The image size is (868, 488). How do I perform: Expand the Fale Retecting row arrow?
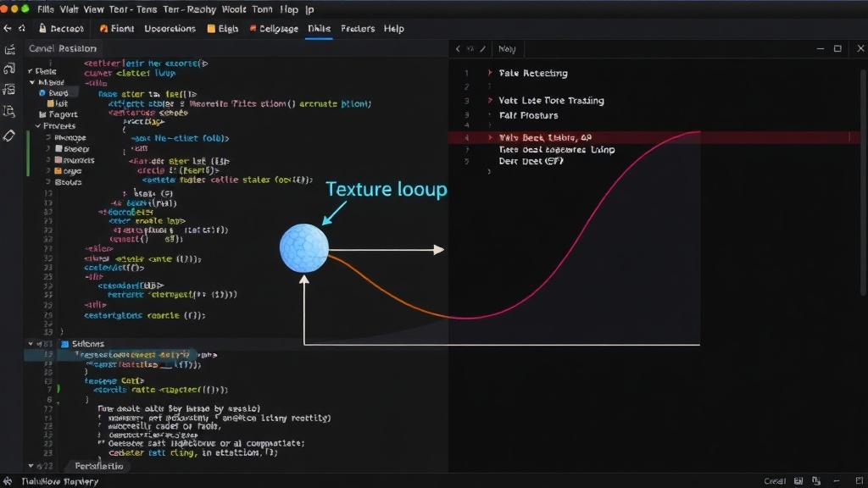(x=490, y=73)
